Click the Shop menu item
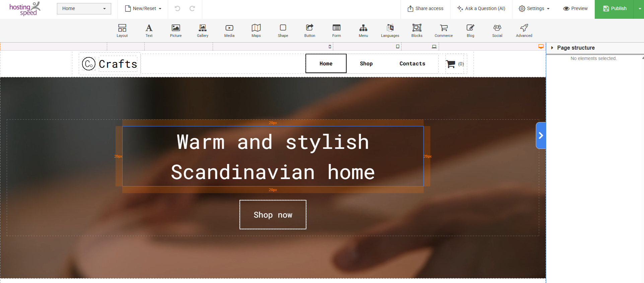This screenshot has height=283, width=644. tap(366, 63)
